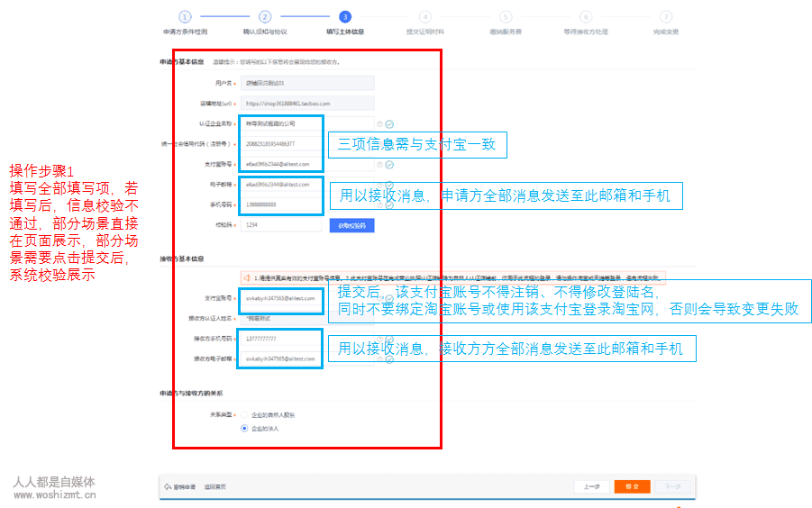Click the 上一步 button
Screen dimensions: 812x508
[x=591, y=486]
